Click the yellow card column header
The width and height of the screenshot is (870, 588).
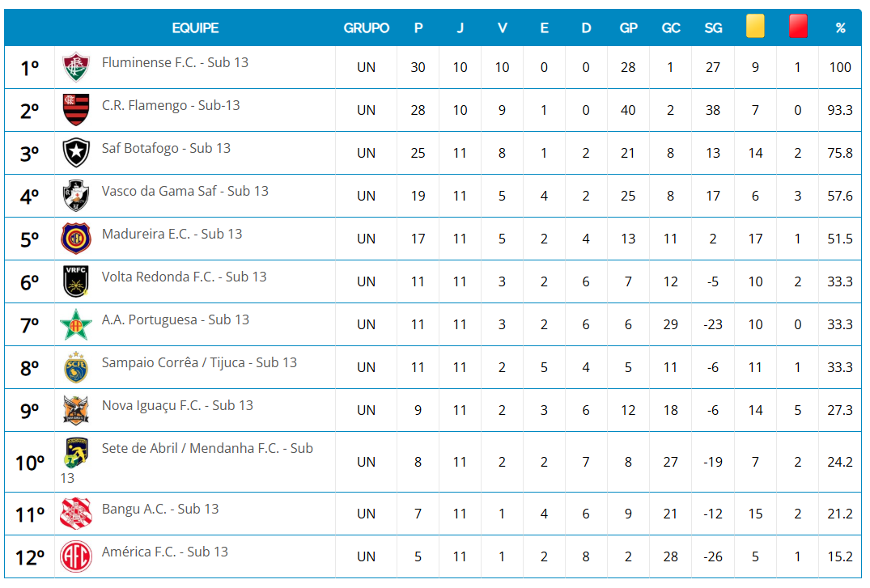pos(755,27)
